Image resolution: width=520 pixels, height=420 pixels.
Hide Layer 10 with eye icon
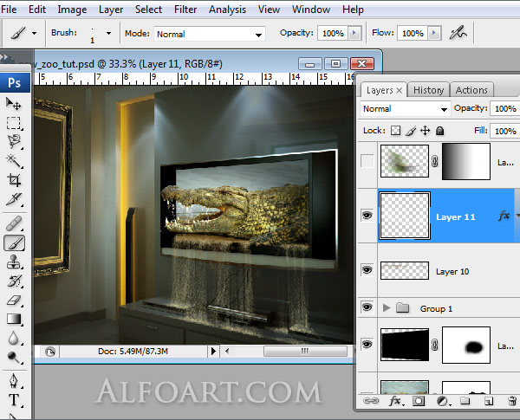tap(367, 270)
